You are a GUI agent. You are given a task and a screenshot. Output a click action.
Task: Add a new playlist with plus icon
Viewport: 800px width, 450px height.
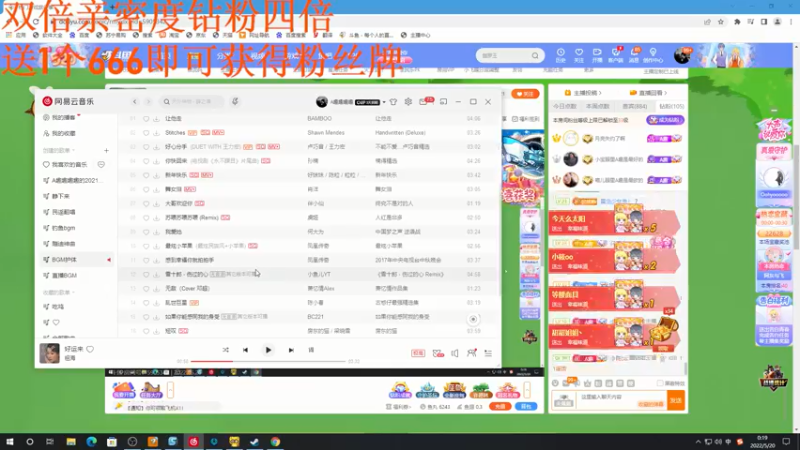pos(106,151)
